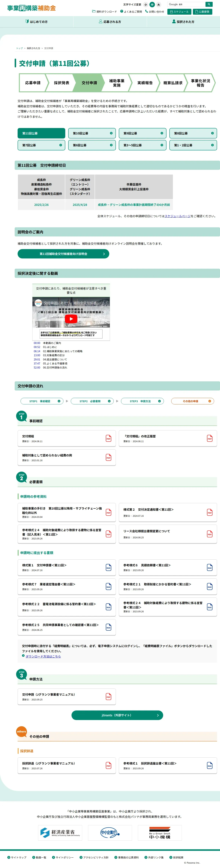Click the 公募要領 header button
This screenshot has width=220, height=868.
pos(202,12)
